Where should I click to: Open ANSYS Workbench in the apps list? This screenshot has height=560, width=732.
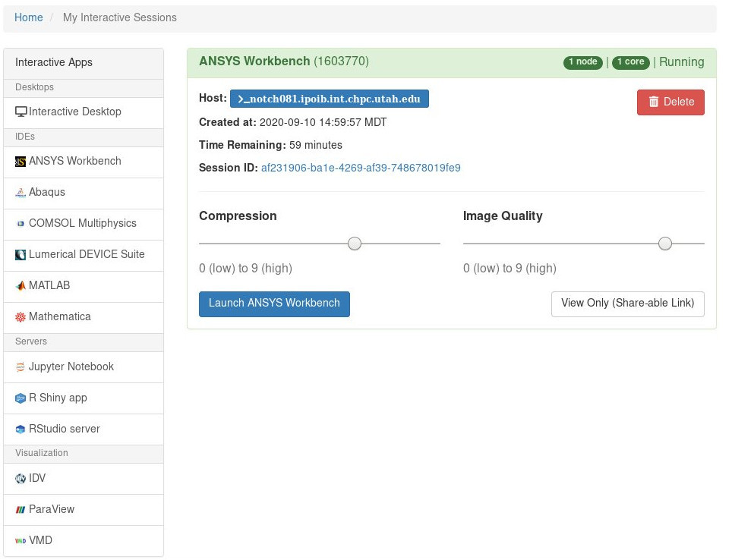[x=84, y=162]
